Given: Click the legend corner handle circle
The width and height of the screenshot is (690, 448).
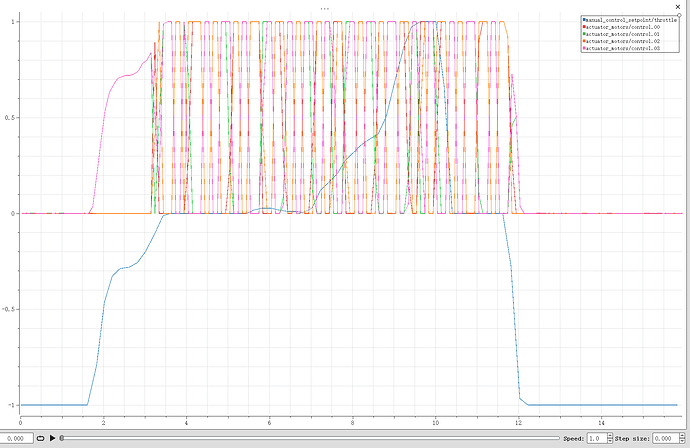Looking at the screenshot, I should point(679,15).
